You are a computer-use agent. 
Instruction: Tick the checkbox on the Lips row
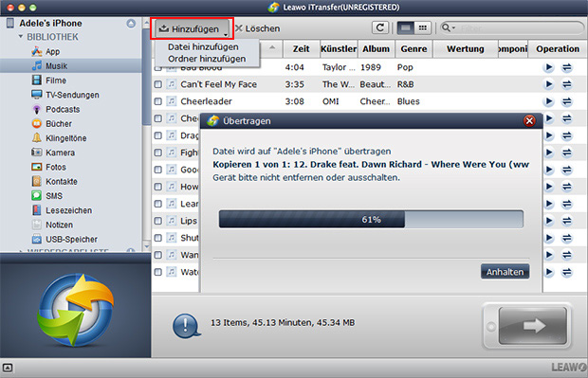tap(157, 221)
